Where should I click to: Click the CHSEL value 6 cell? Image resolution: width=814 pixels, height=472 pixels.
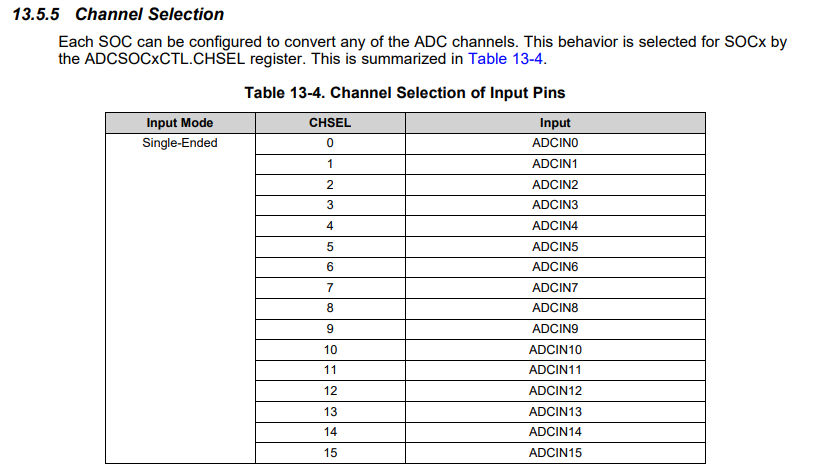click(x=330, y=267)
